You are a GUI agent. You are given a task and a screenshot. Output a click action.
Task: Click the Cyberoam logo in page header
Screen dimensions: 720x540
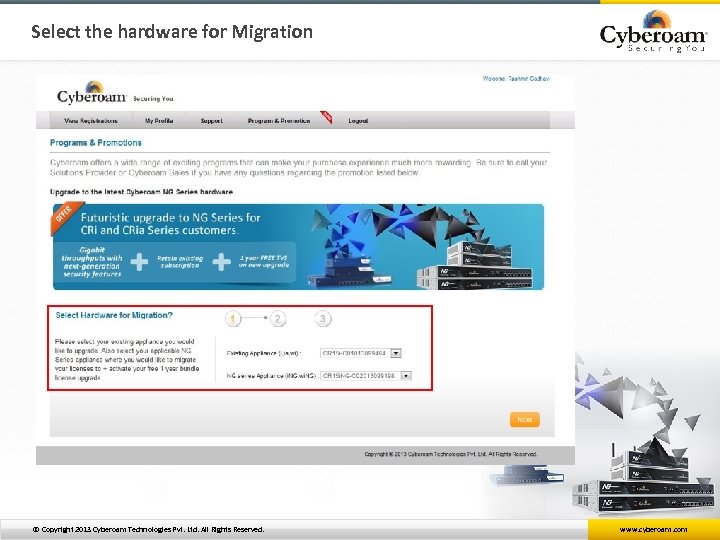pyautogui.click(x=91, y=93)
